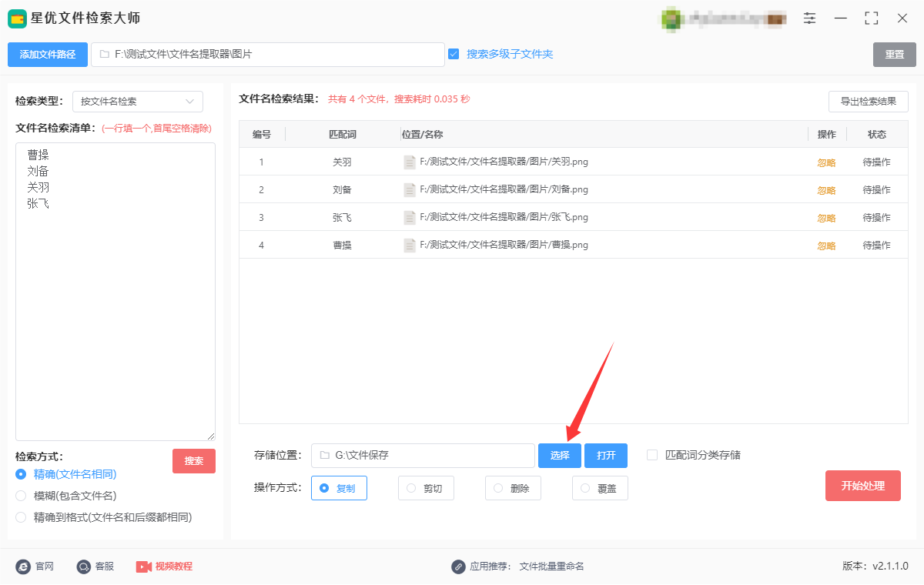Click the 文件名检索清单 text area

click(x=115, y=292)
